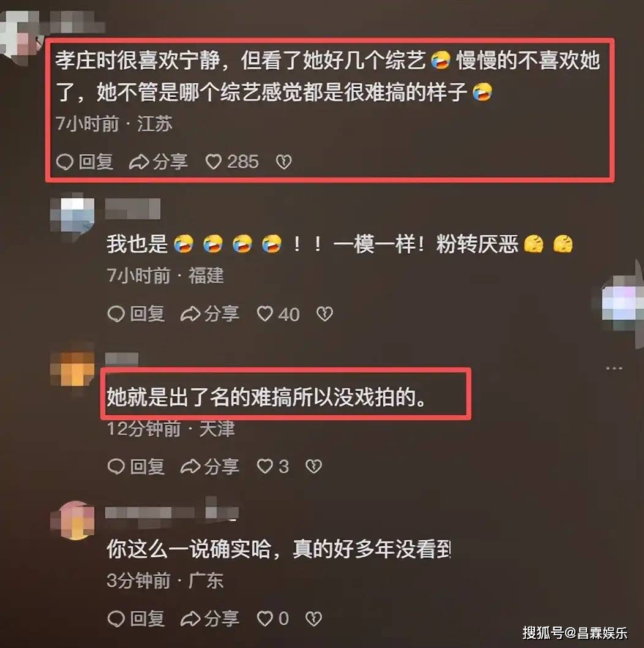Like the Tianjin reply with 3 likes

coord(272,467)
